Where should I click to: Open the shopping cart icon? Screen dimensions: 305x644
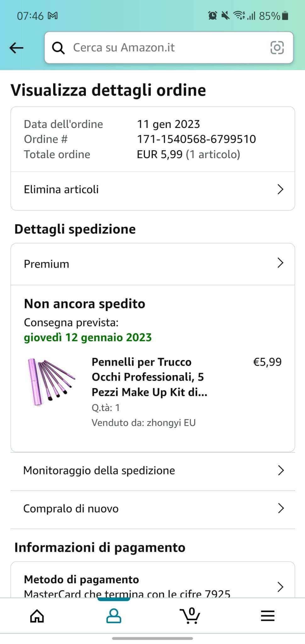point(190,615)
